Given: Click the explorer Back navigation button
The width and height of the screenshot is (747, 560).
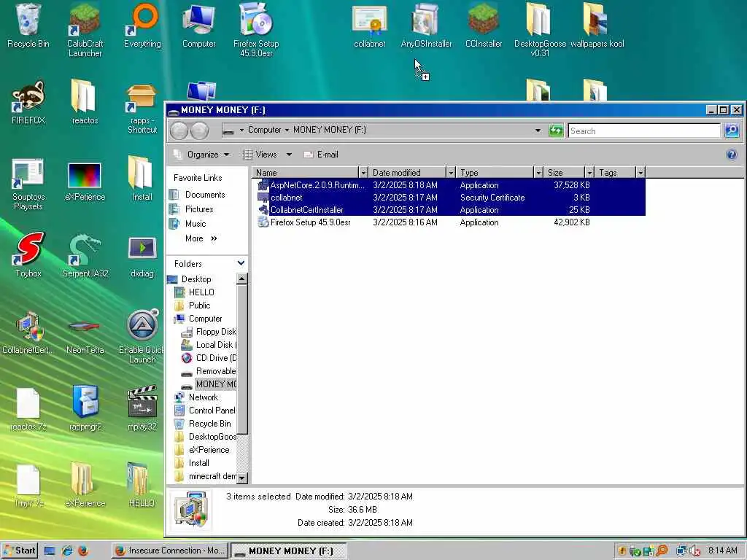Looking at the screenshot, I should click(179, 131).
